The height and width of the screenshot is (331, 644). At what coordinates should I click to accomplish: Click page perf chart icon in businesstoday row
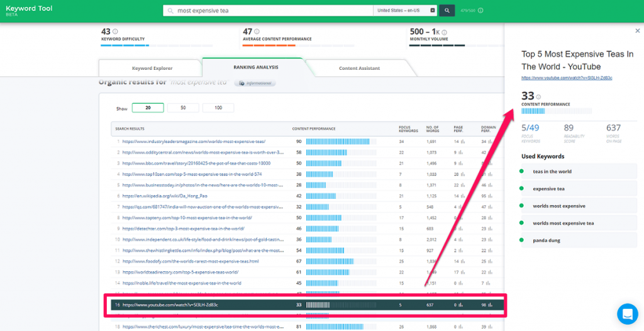[x=462, y=185]
